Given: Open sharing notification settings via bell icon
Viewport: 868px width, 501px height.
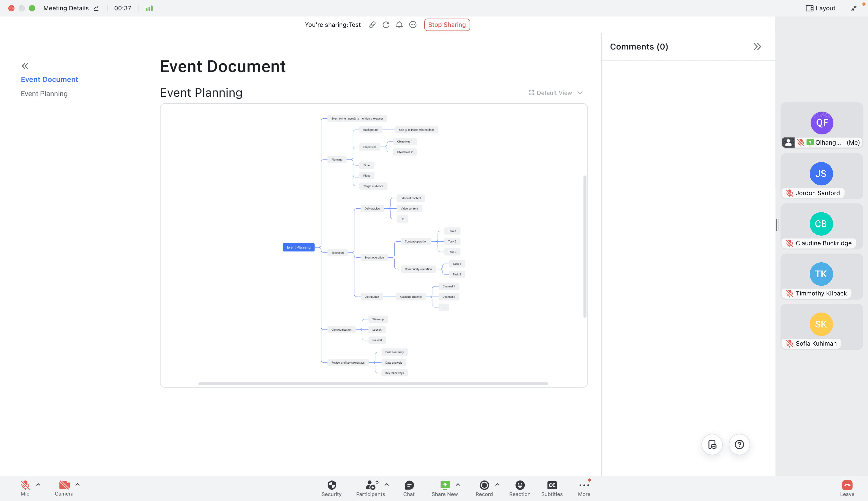Looking at the screenshot, I should pos(399,24).
